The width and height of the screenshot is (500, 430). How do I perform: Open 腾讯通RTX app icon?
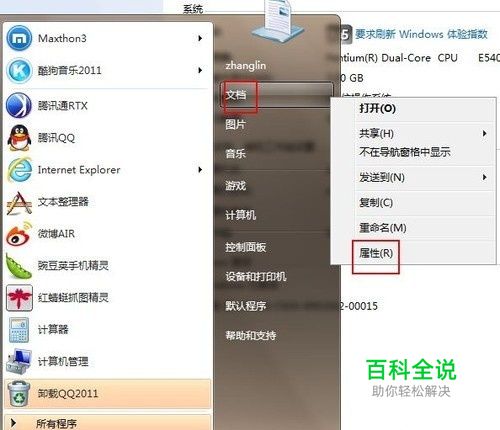[19, 105]
